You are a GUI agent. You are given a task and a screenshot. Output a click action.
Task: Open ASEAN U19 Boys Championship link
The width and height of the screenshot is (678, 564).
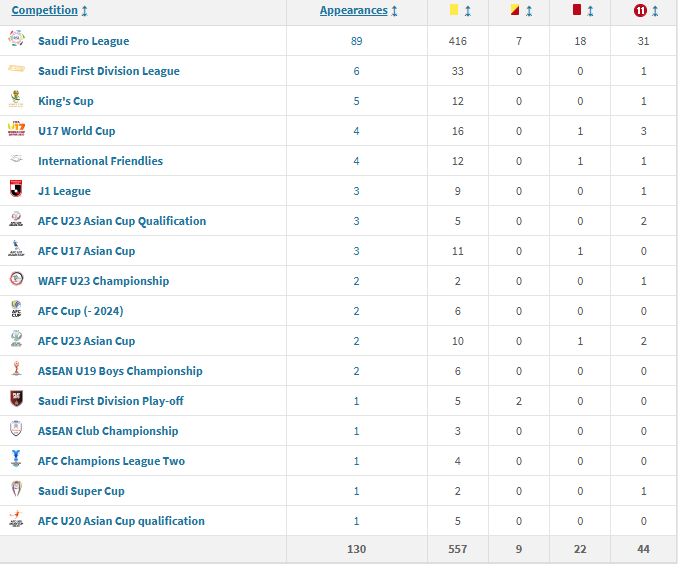tap(120, 371)
